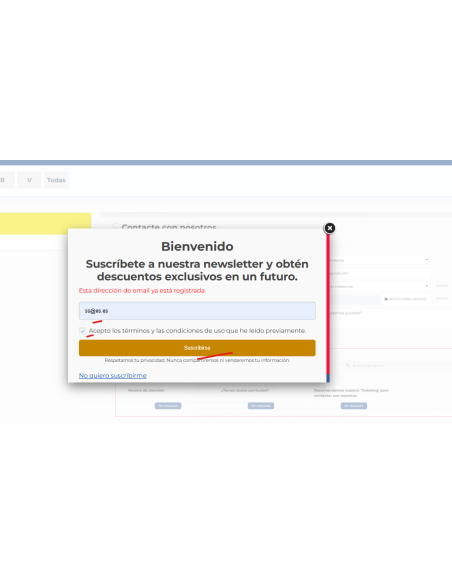The height and width of the screenshot is (584, 452).
Task: Select the V filter tab
Action: (x=29, y=180)
